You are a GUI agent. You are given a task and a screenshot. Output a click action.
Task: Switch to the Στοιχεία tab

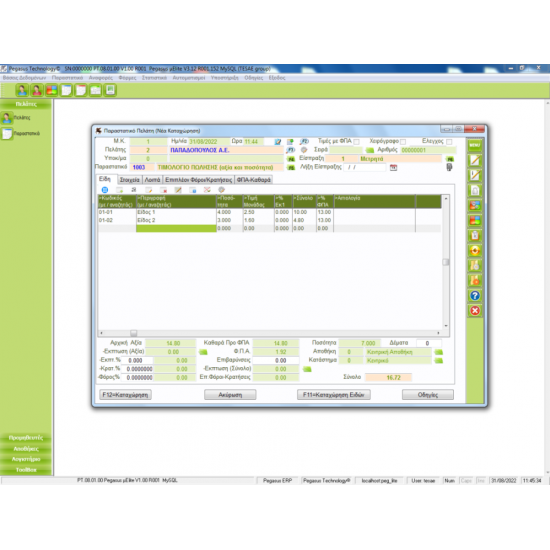[129, 180]
